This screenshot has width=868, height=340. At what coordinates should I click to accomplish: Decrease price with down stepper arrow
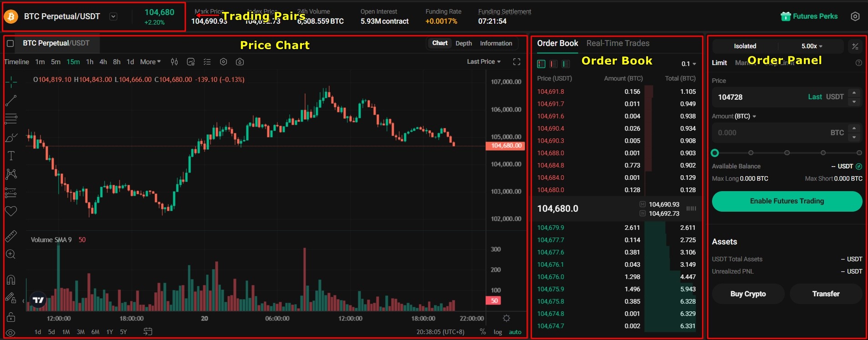[854, 102]
